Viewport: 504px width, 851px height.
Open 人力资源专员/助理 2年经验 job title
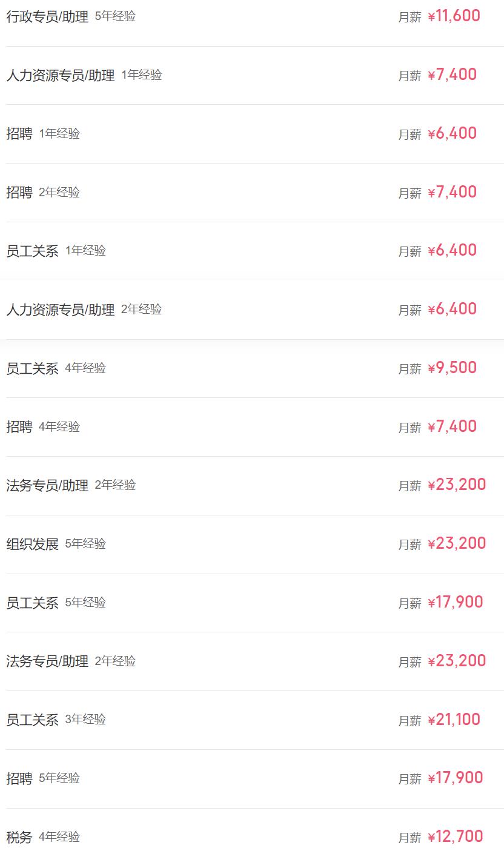(60, 310)
